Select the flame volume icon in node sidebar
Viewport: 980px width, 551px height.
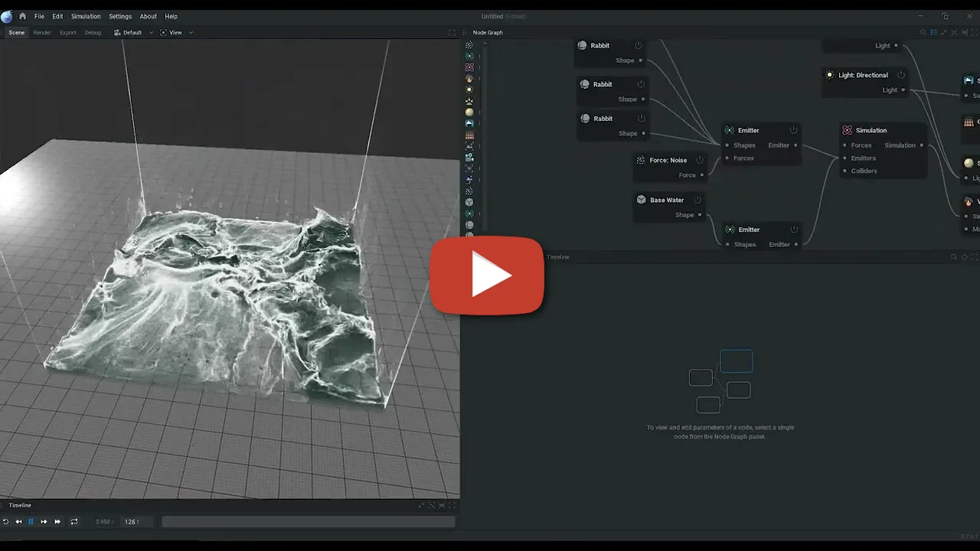(469, 79)
